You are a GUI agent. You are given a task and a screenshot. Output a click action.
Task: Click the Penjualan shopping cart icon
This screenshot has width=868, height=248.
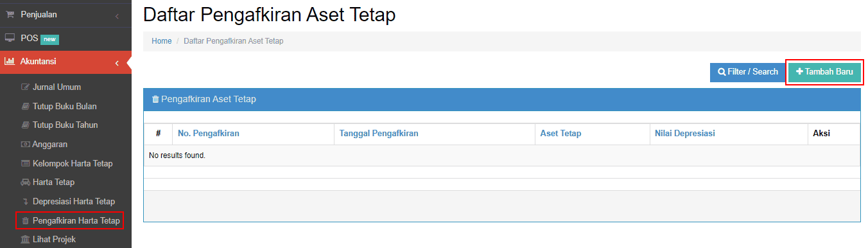point(10,14)
